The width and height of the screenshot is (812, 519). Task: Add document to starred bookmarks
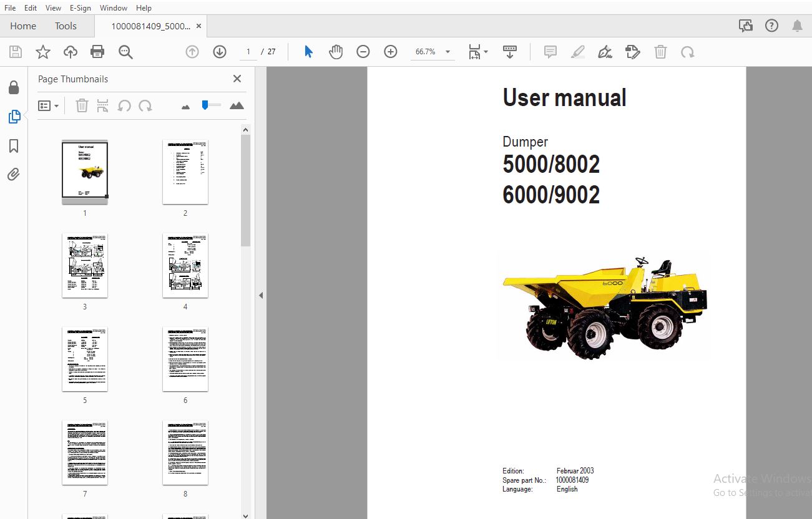tap(42, 52)
